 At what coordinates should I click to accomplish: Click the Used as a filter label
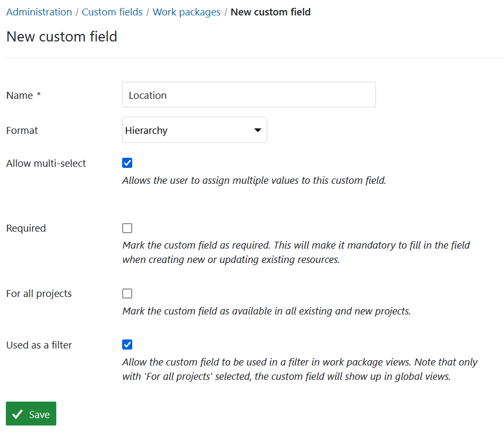(x=39, y=345)
